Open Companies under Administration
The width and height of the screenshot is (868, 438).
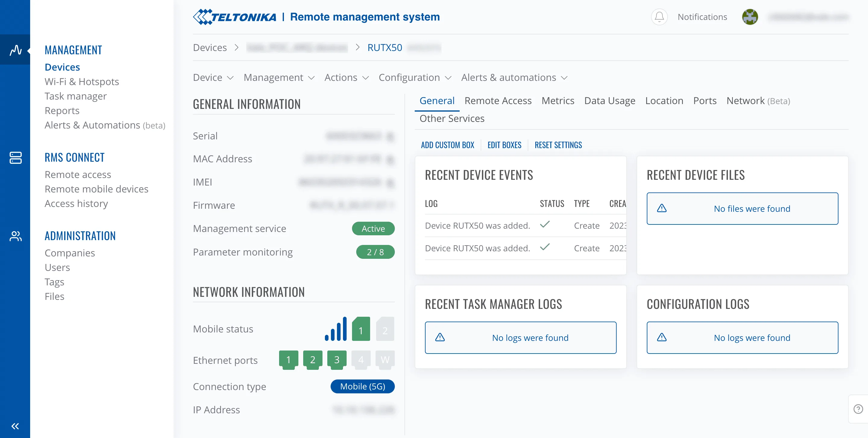70,253
